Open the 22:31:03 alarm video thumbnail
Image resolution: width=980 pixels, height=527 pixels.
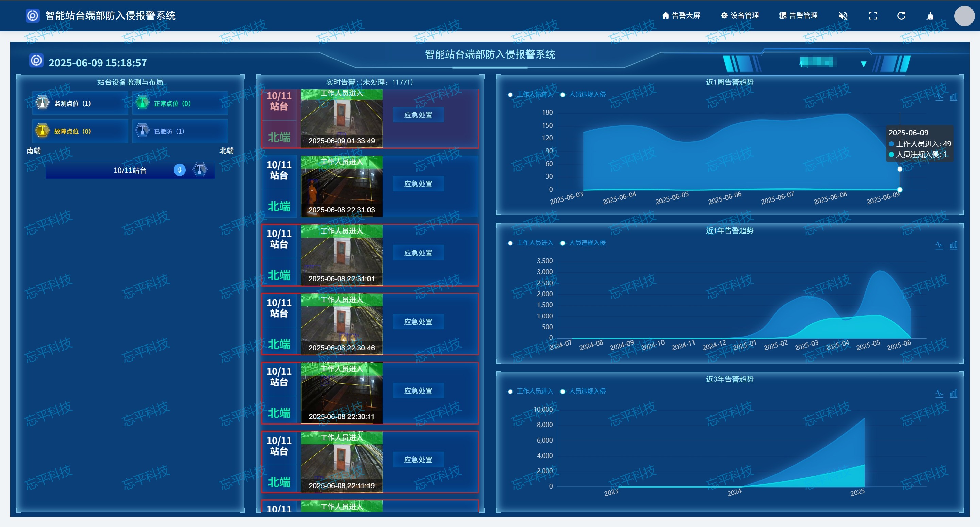click(x=341, y=186)
